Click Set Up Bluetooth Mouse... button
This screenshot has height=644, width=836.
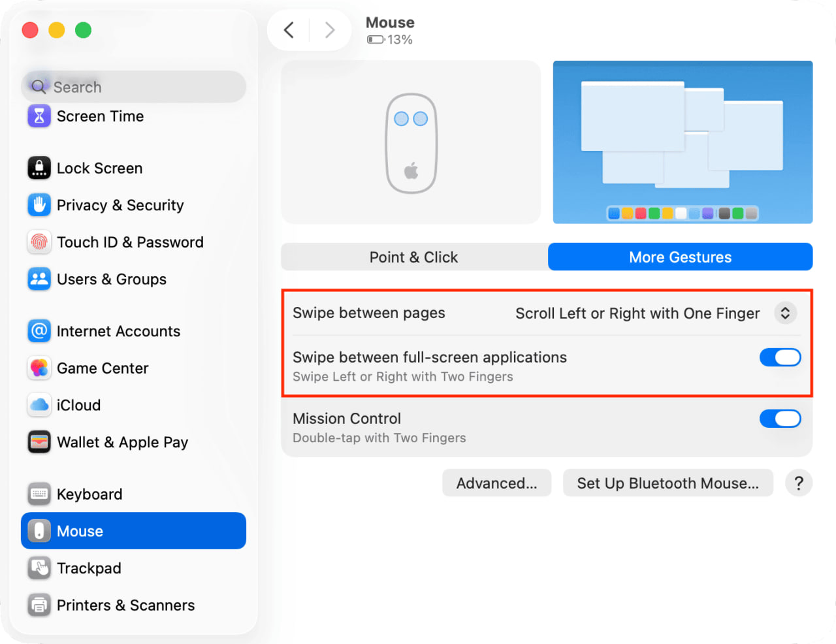click(x=667, y=483)
